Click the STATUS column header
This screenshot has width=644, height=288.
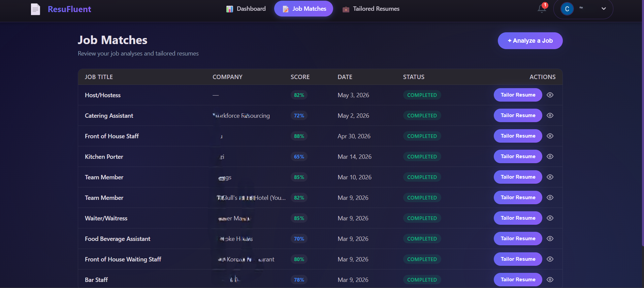(x=414, y=77)
